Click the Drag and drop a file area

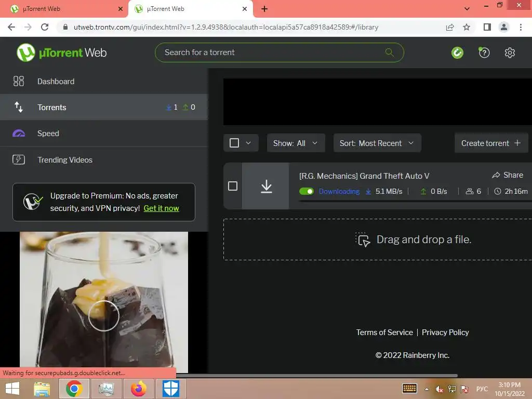click(378, 240)
